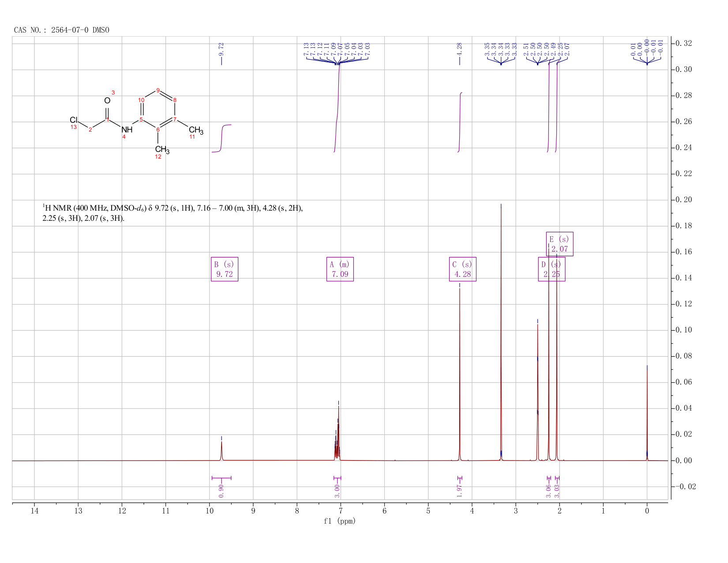Viewport: 728px width, 563px height.
Task: Click axis tick label 7 ppm
Action: [x=341, y=511]
